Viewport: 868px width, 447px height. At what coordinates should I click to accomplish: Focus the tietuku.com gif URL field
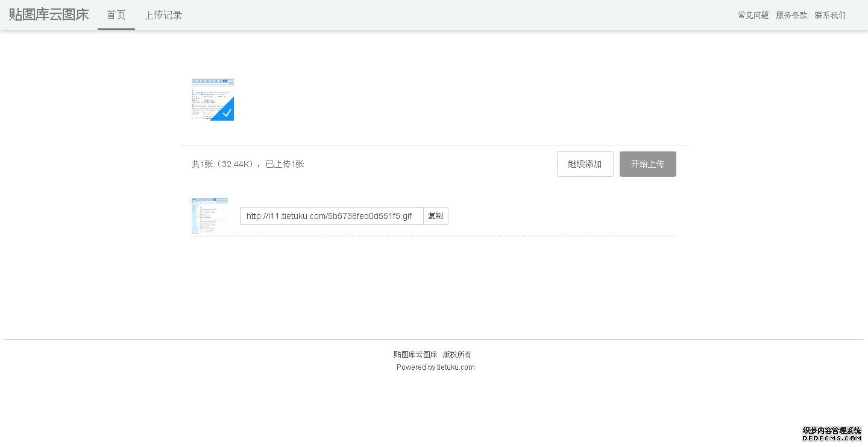tap(331, 216)
